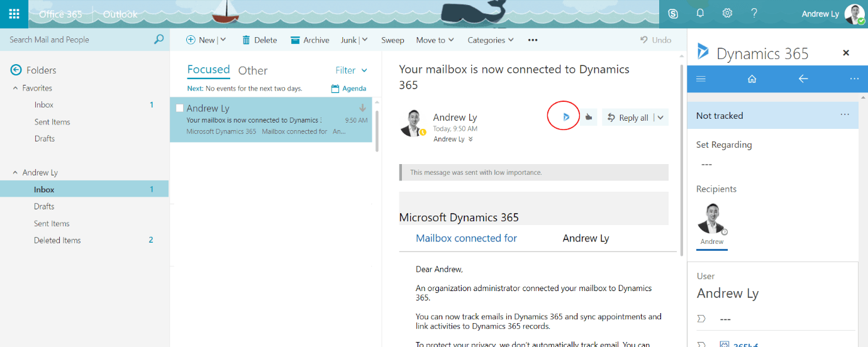Viewport: 868px width, 347px height.
Task: Open Dynamics 365 hamburger menu
Action: (701, 79)
